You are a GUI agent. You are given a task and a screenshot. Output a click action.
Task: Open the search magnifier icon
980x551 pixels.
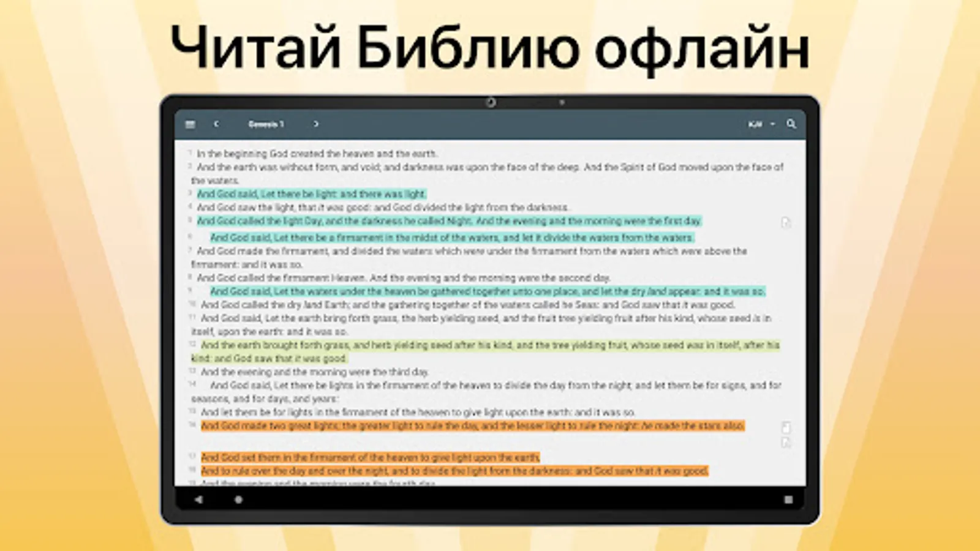click(x=791, y=124)
